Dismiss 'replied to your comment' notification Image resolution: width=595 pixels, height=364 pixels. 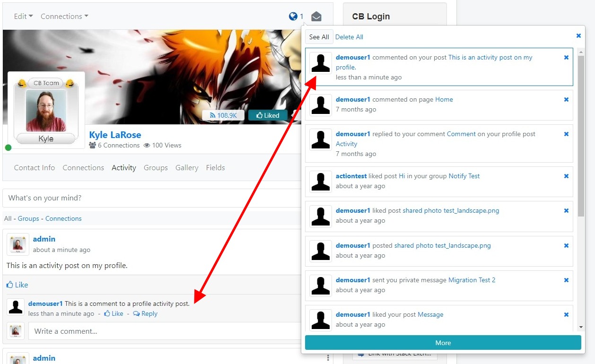[x=566, y=134]
